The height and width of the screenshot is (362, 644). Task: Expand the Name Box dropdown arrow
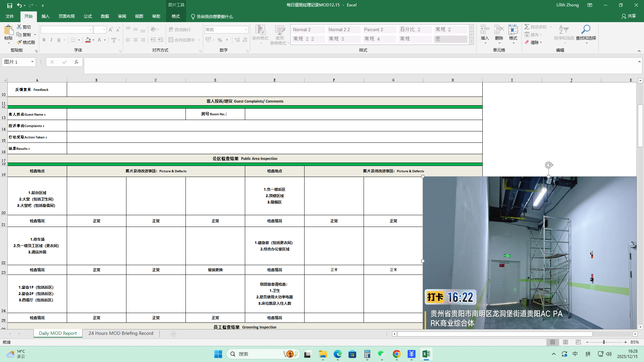coord(32,62)
